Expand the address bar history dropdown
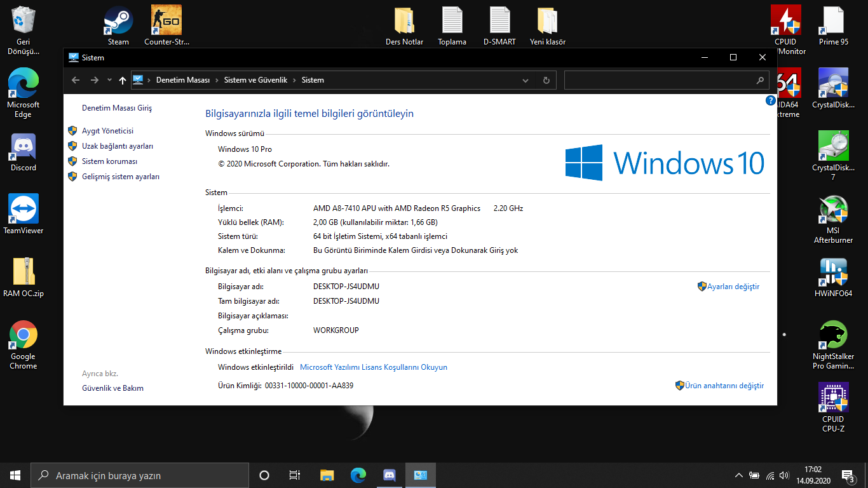 pos(526,80)
